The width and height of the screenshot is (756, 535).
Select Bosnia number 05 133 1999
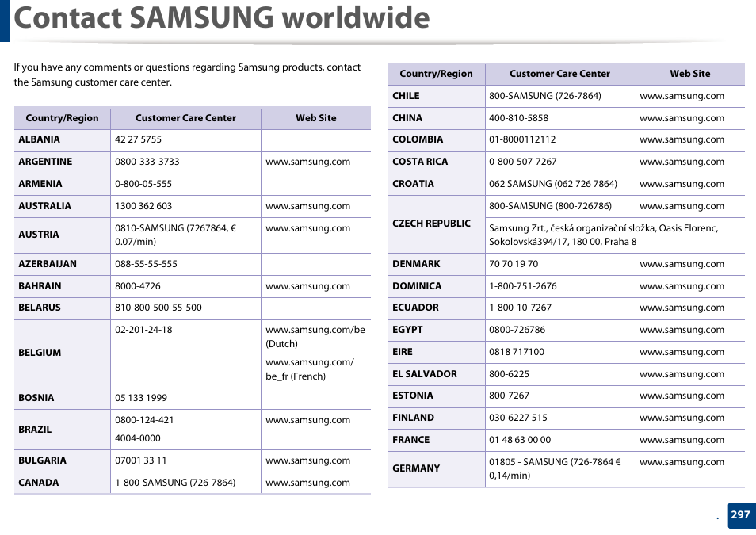tap(141, 398)
